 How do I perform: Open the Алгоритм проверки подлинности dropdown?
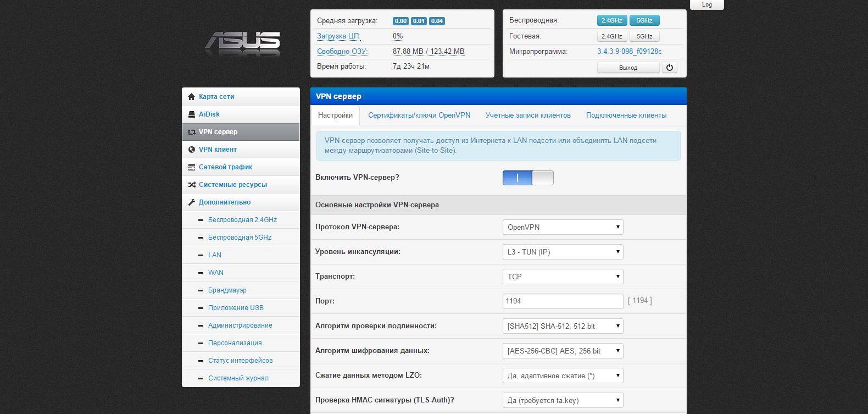[x=563, y=326]
